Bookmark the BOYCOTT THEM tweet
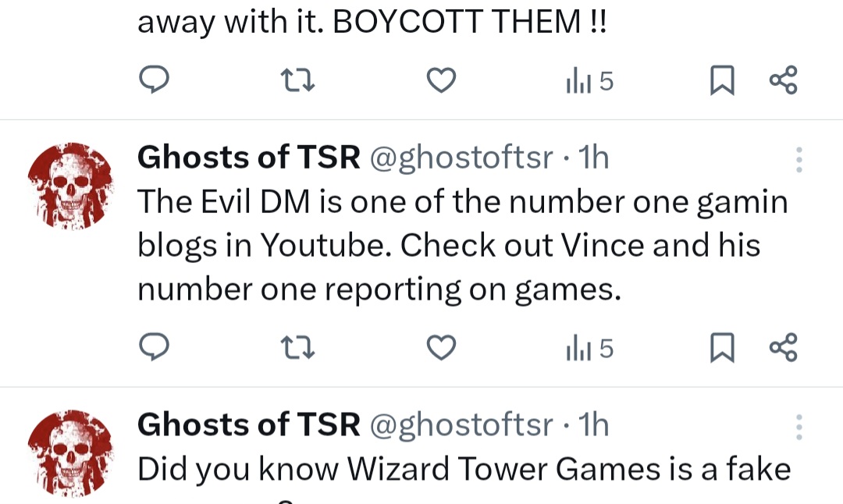Image resolution: width=843 pixels, height=504 pixels. [722, 80]
